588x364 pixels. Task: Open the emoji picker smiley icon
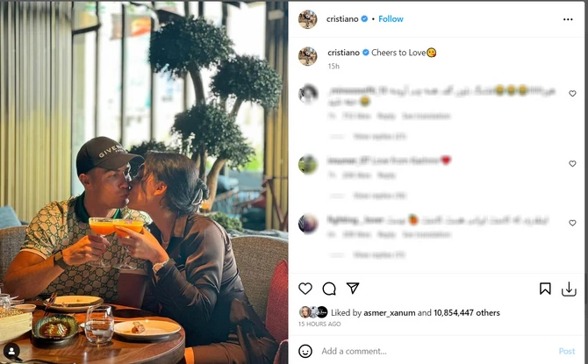[x=305, y=351]
